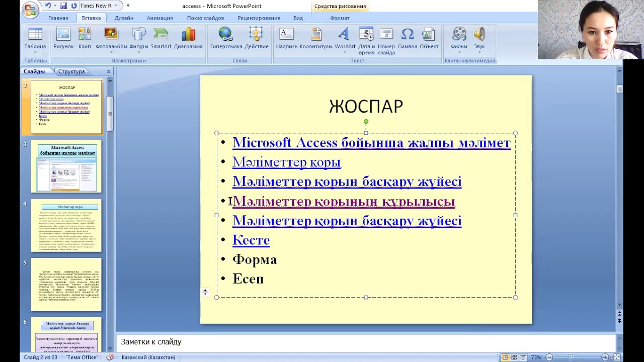Open the Фигуры shapes gallery
Image resolution: width=644 pixels, height=362 pixels.
(138, 39)
